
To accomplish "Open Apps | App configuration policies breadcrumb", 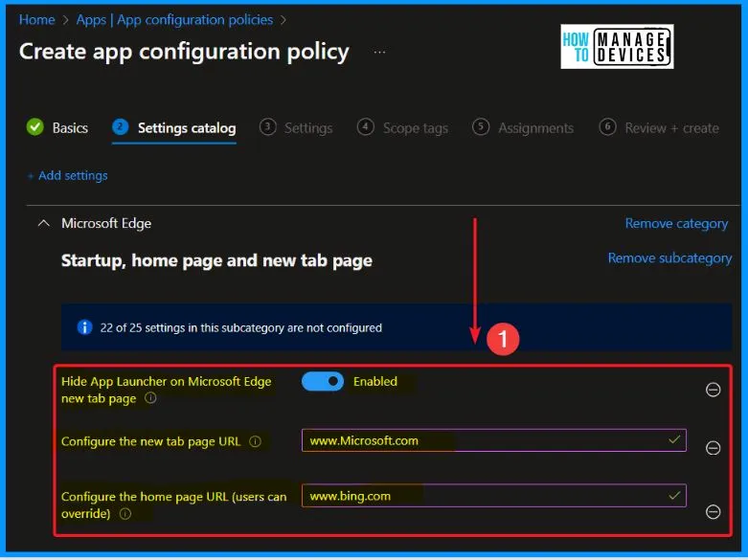I will click(x=174, y=19).
